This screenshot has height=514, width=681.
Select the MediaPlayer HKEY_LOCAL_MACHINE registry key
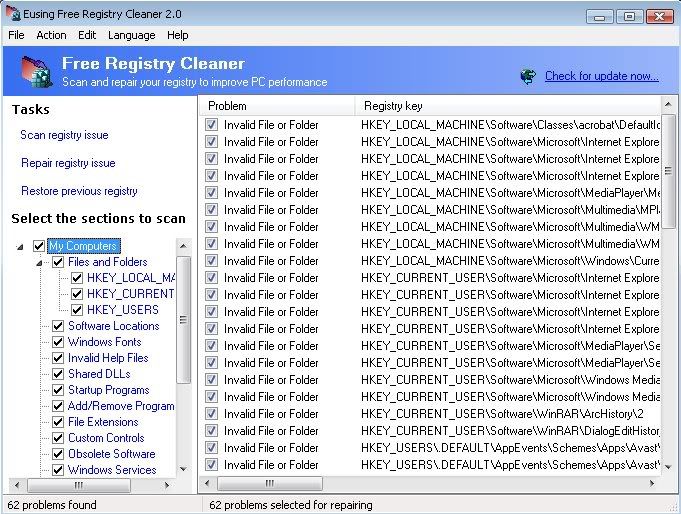[510, 193]
